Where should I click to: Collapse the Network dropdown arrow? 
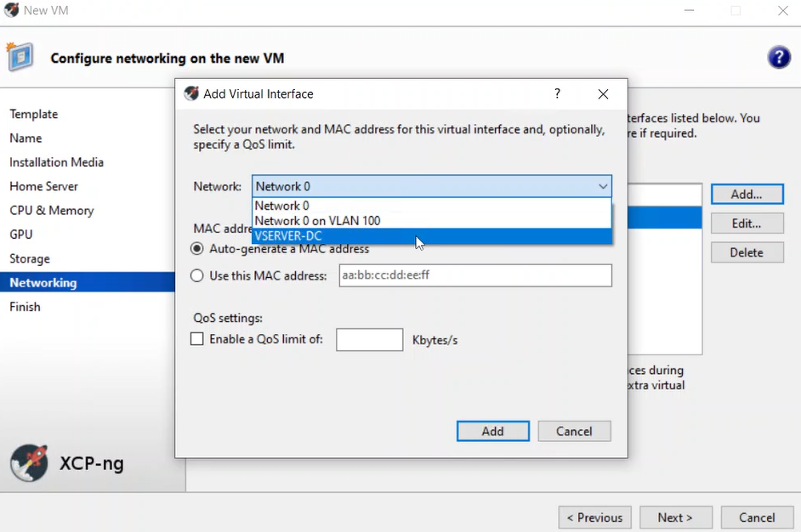(x=602, y=187)
